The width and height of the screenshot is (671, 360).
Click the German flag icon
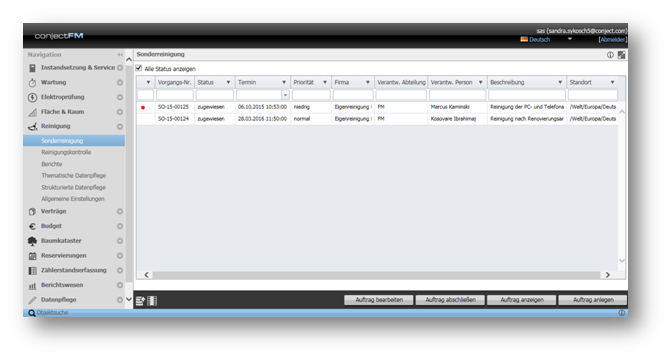click(524, 39)
